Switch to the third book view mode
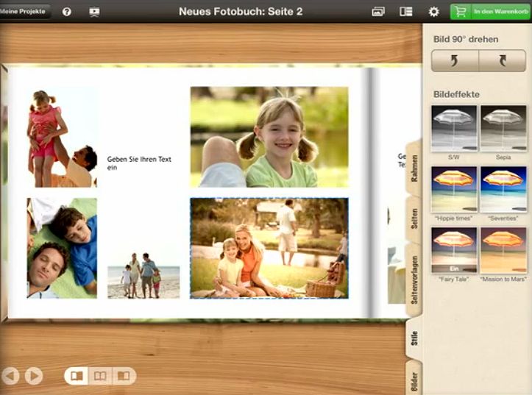The width and height of the screenshot is (532, 395). point(124,376)
